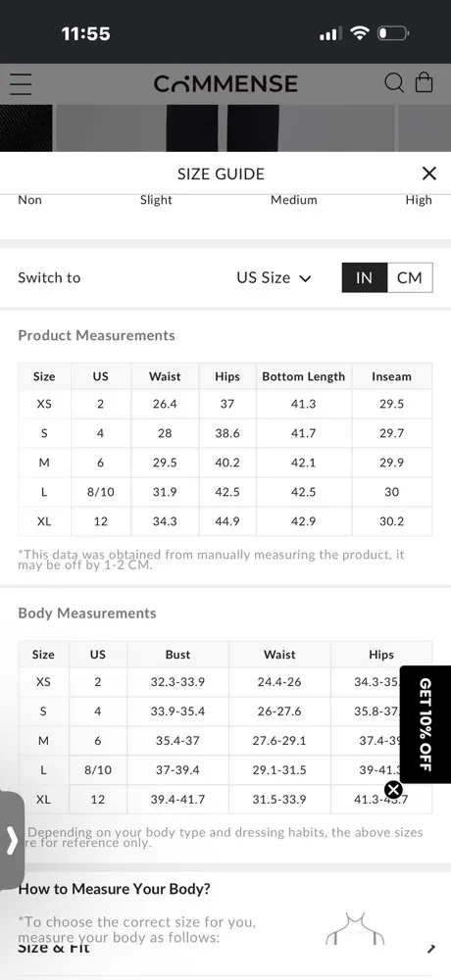Close the Size Guide panel
The width and height of the screenshot is (451, 980).
(429, 173)
